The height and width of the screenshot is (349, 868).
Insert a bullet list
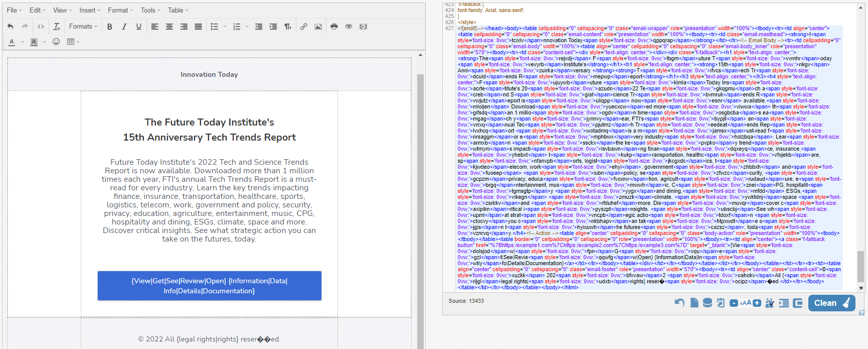pos(215,27)
